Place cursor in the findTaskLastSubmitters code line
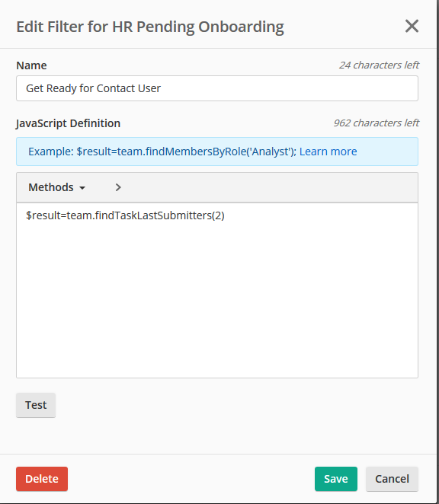Screen dimensions: 439x504 125,215
